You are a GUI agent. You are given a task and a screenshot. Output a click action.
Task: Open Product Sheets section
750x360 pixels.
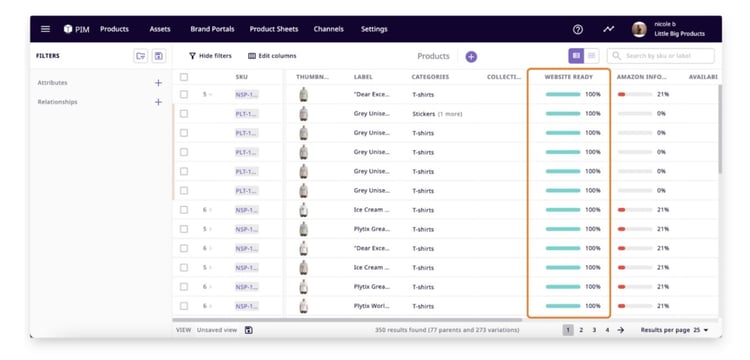coord(274,29)
